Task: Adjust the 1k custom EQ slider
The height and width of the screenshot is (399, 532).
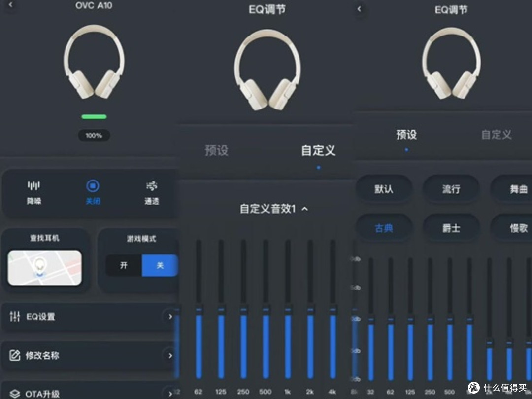Action: (288, 309)
